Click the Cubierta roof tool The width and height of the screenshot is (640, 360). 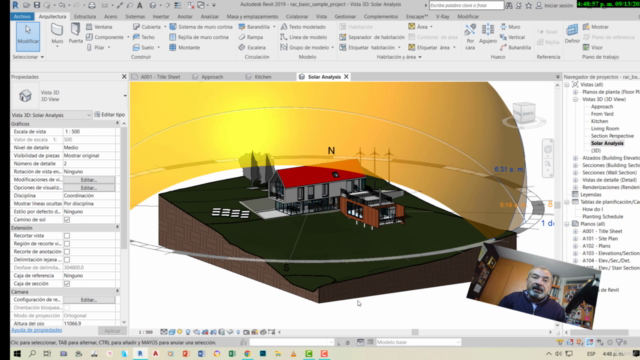click(x=147, y=27)
